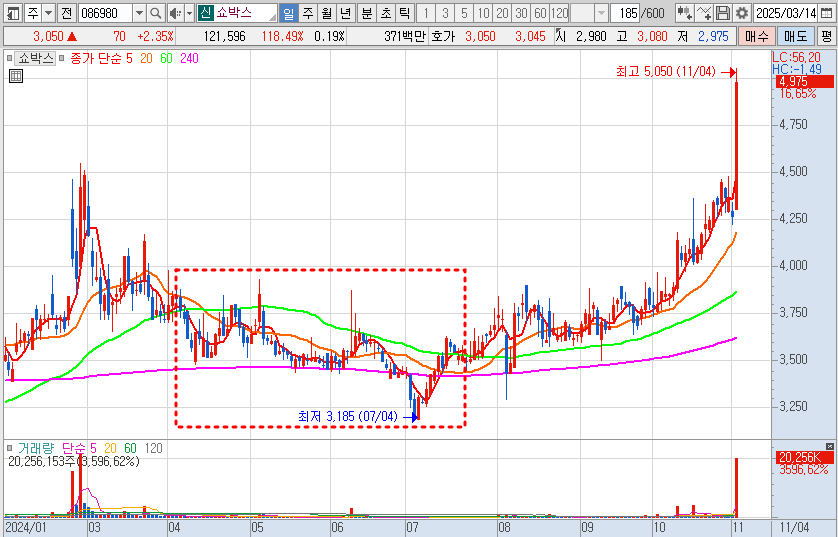Viewport: 838px width, 537px height.
Task: Select interval 1 button
Action: coord(426,13)
